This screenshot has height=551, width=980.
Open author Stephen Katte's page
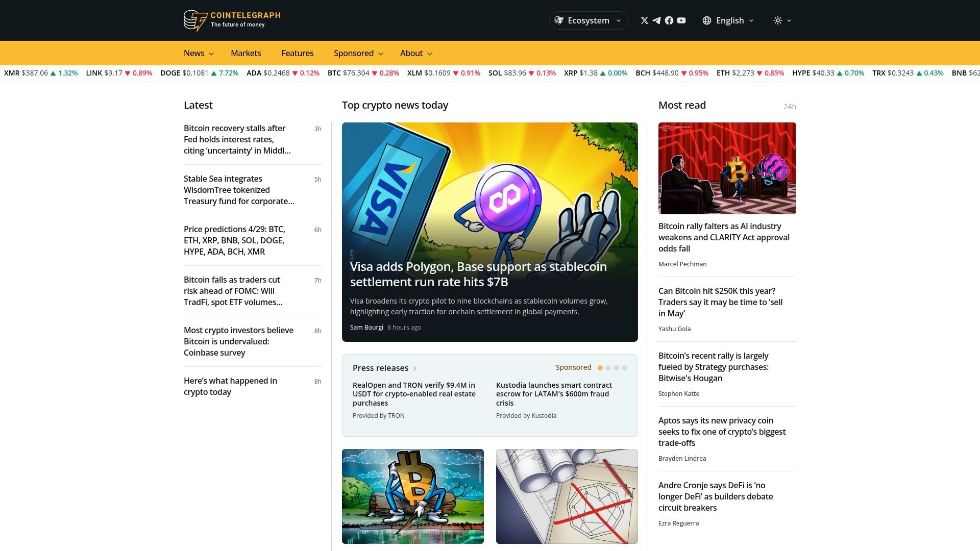(x=679, y=394)
